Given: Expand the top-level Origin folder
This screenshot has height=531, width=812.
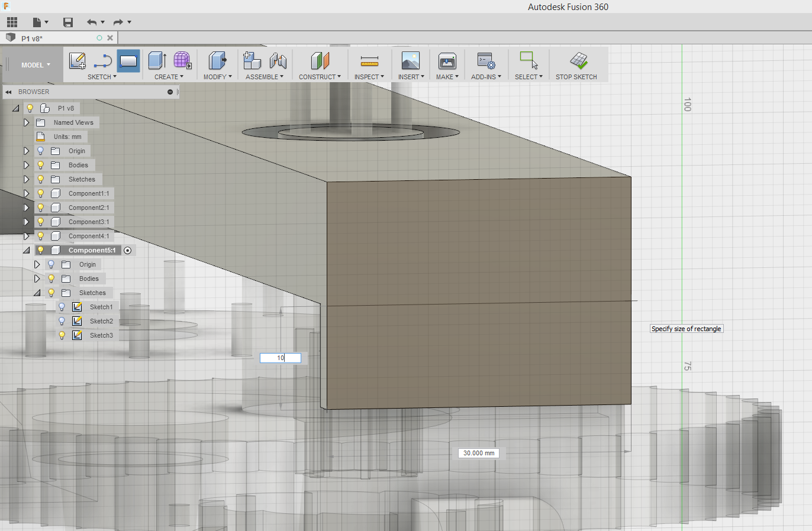Looking at the screenshot, I should (26, 151).
